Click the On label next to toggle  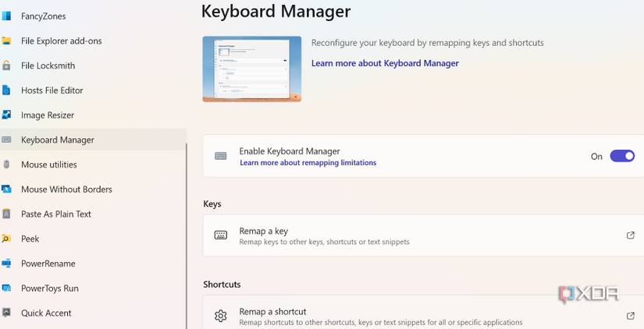[x=596, y=156]
